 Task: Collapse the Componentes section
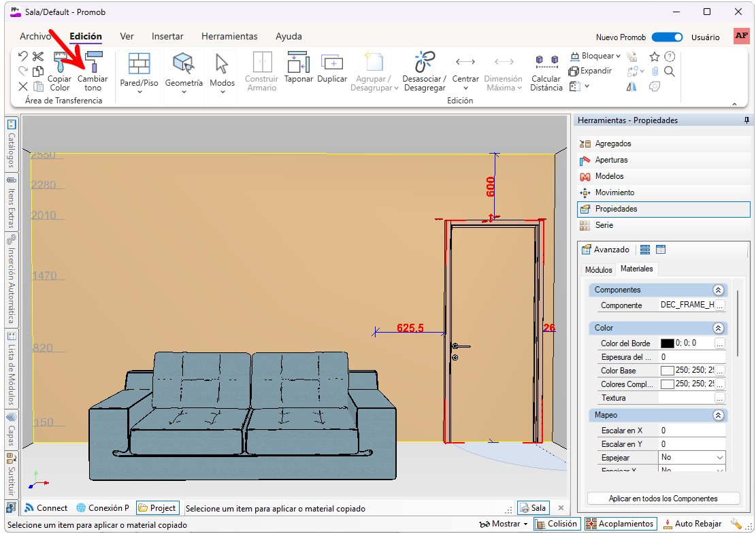[x=717, y=290]
